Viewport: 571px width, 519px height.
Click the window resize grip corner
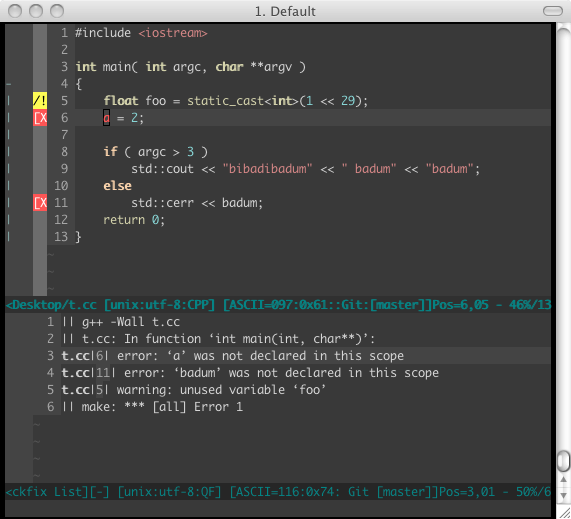click(x=563, y=512)
